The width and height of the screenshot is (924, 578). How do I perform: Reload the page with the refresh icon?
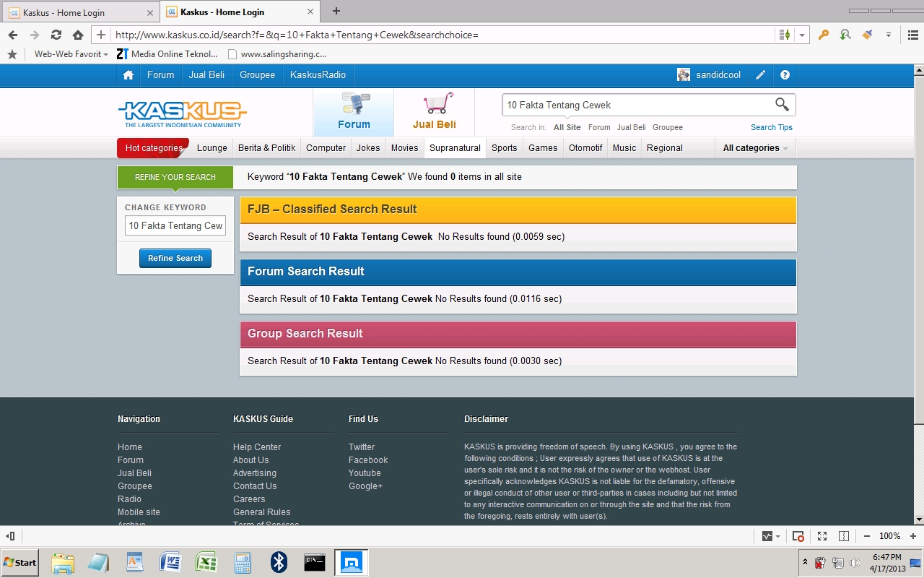56,35
